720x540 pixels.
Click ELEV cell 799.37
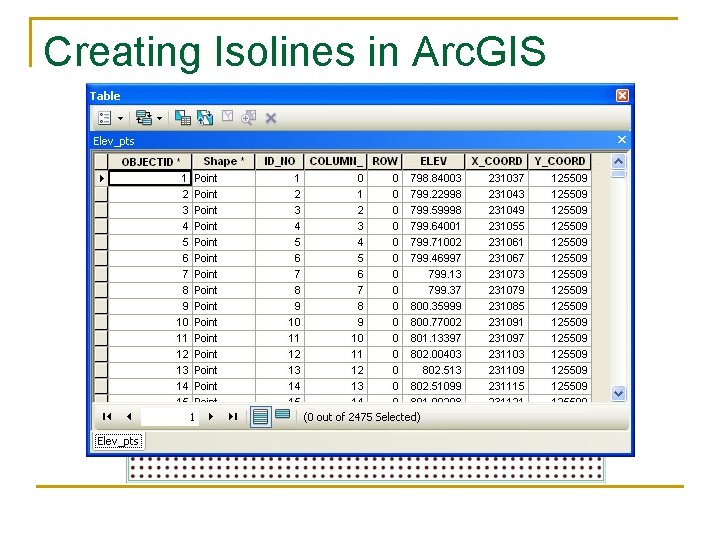click(433, 290)
